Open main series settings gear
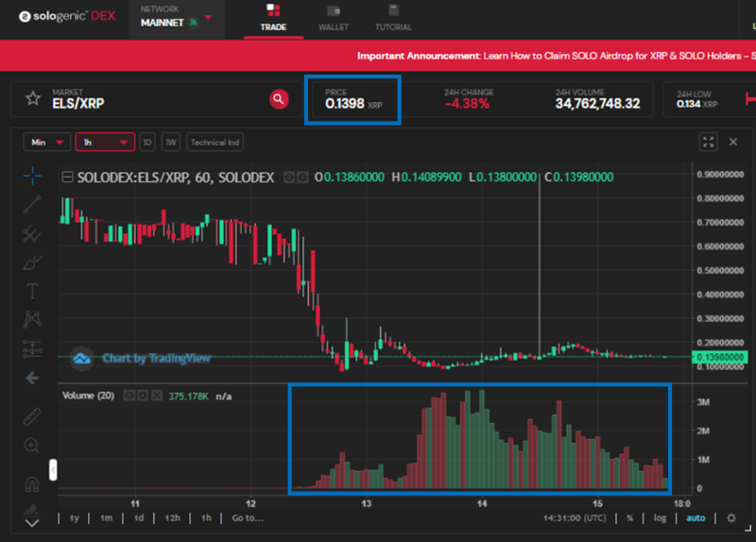Viewport: 756px width, 542px height. 302,178
